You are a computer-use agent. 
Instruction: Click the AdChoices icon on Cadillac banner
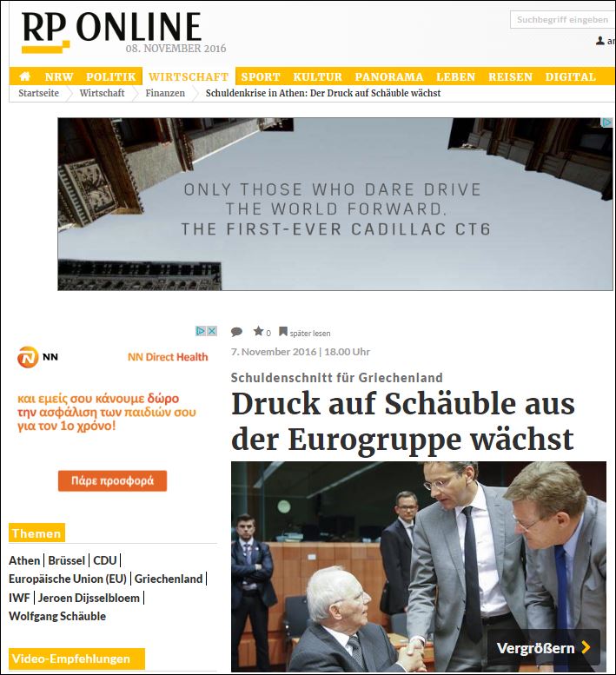pyautogui.click(x=607, y=122)
